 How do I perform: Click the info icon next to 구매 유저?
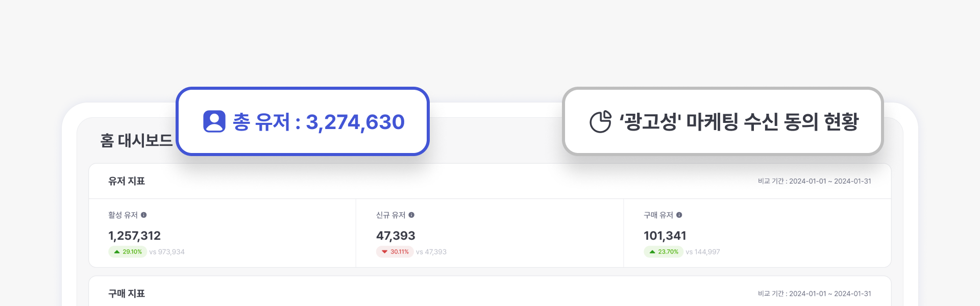click(x=679, y=215)
